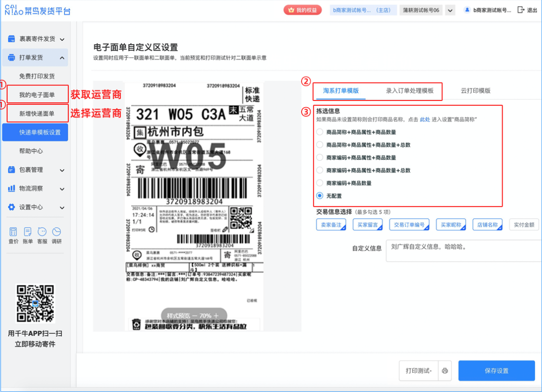Image resolution: width=542 pixels, height=392 pixels.
Task: Toggle the 交易订单编号 info tag
Action: (409, 225)
